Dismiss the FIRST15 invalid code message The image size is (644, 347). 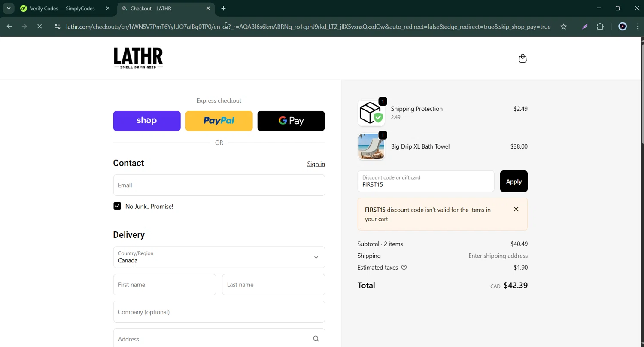[x=516, y=210]
